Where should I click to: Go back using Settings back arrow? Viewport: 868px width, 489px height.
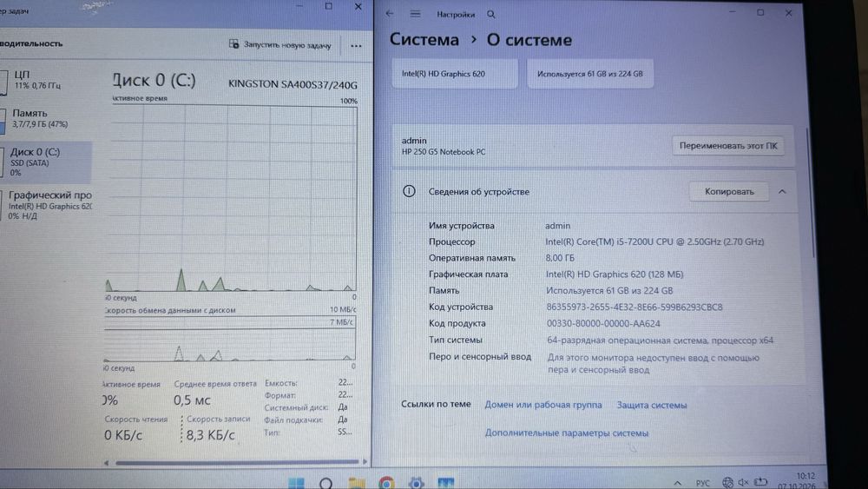coord(390,13)
